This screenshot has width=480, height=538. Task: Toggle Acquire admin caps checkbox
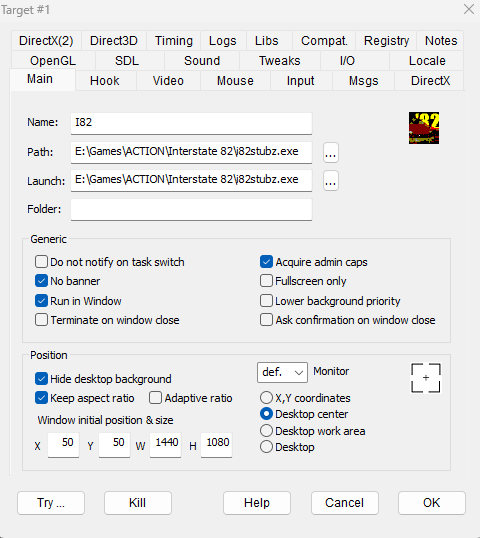click(266, 261)
